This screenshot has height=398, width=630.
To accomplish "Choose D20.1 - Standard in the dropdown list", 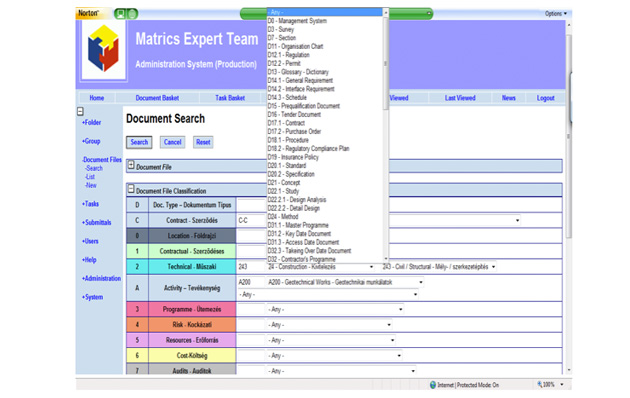I will pyautogui.click(x=287, y=165).
